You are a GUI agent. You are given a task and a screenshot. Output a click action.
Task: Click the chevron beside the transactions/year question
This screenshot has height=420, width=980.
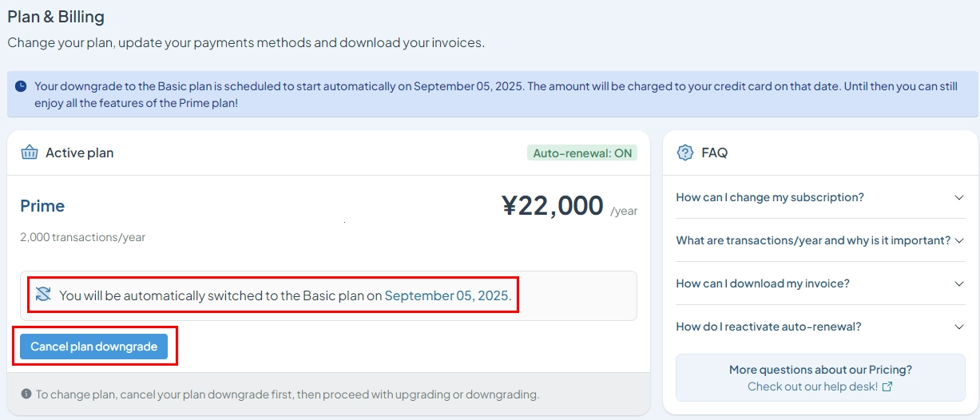(959, 240)
